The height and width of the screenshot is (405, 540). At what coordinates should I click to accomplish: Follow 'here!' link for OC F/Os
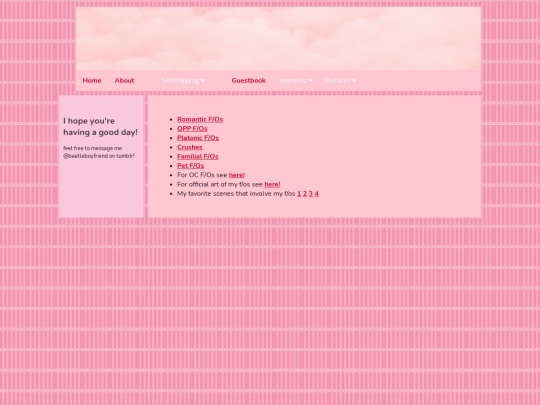click(237, 175)
